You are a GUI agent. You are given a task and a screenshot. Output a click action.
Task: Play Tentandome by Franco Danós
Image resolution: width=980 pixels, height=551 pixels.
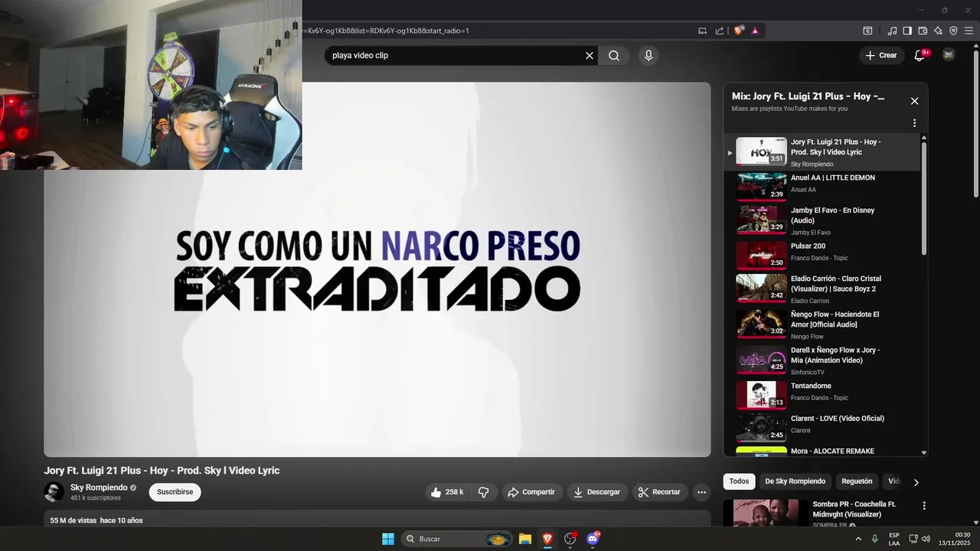[823, 396]
